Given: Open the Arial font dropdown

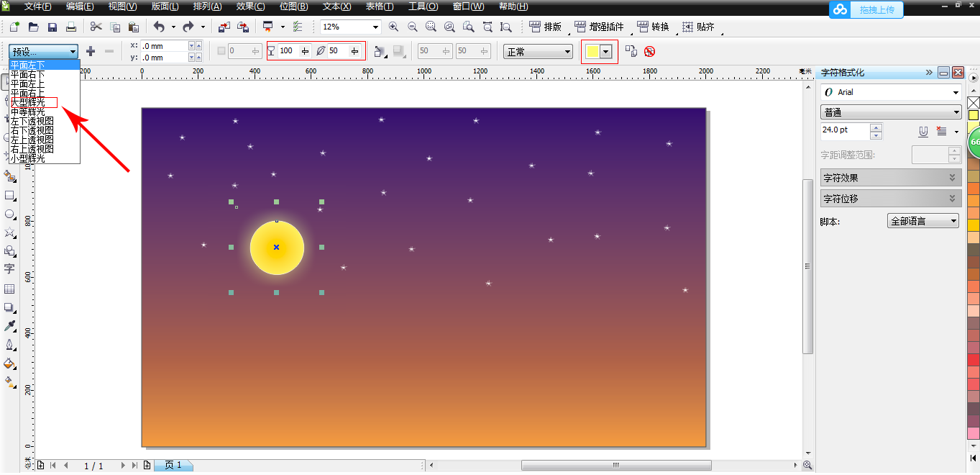Looking at the screenshot, I should click(x=892, y=92).
